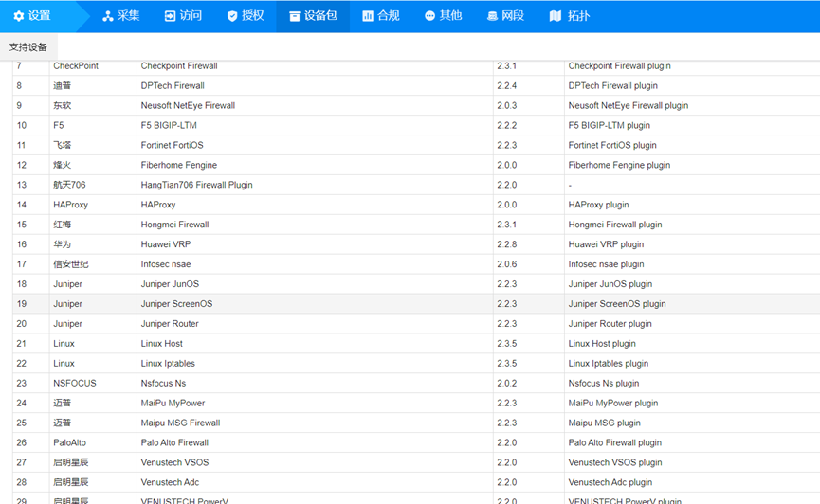Click the 烽火 vendor cell
Image resolution: width=820 pixels, height=504 pixels.
[62, 165]
